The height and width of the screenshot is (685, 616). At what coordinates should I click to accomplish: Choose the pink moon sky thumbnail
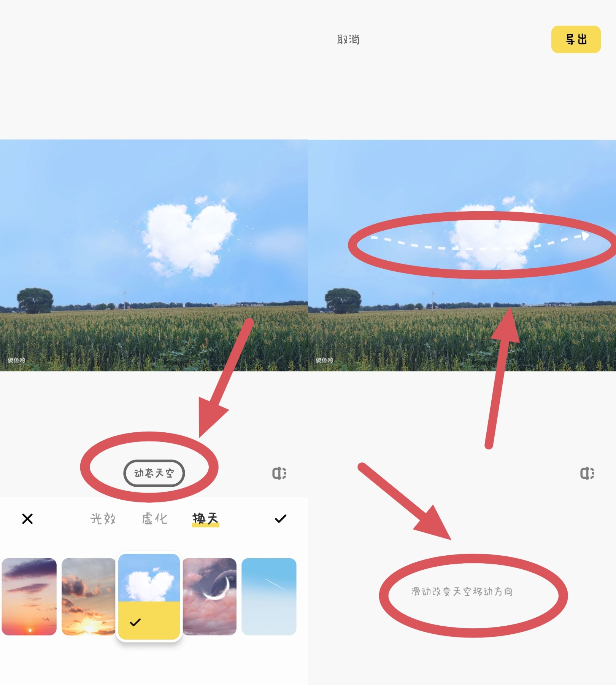click(210, 597)
